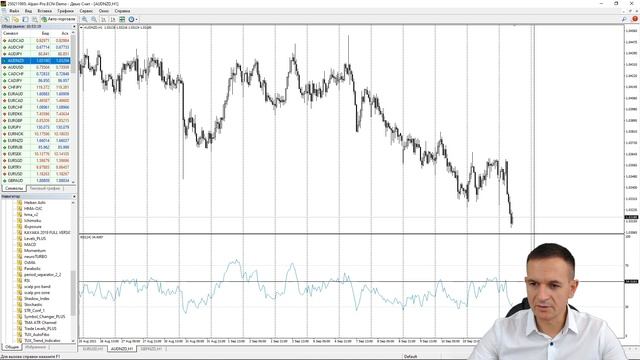
Task: Select the EURUSD symbol row
Action: point(36,174)
